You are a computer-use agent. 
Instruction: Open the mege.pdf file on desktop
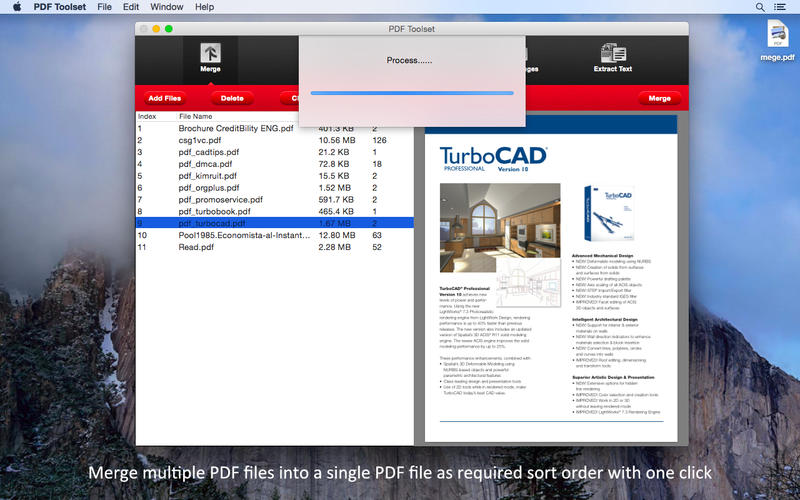pos(777,41)
